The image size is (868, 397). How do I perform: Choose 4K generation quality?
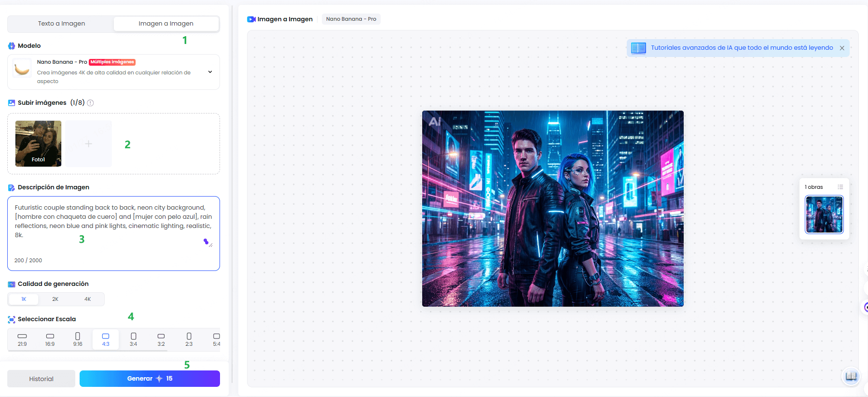click(x=87, y=299)
